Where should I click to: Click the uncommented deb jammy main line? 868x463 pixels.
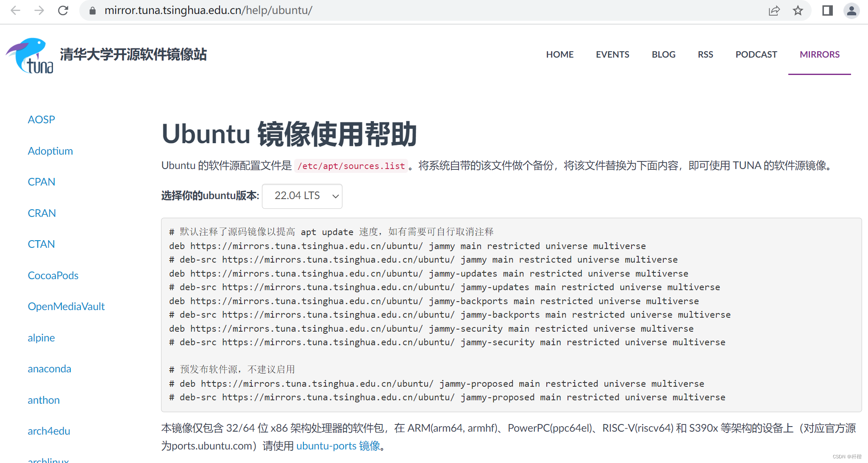407,246
